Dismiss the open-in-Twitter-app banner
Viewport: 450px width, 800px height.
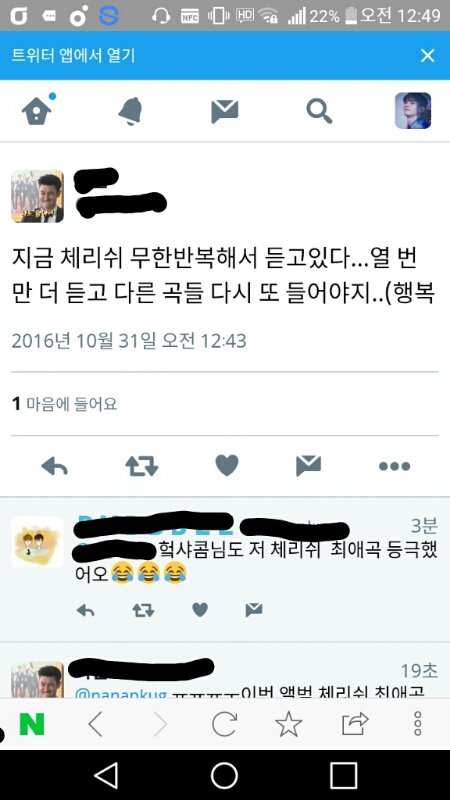(428, 56)
